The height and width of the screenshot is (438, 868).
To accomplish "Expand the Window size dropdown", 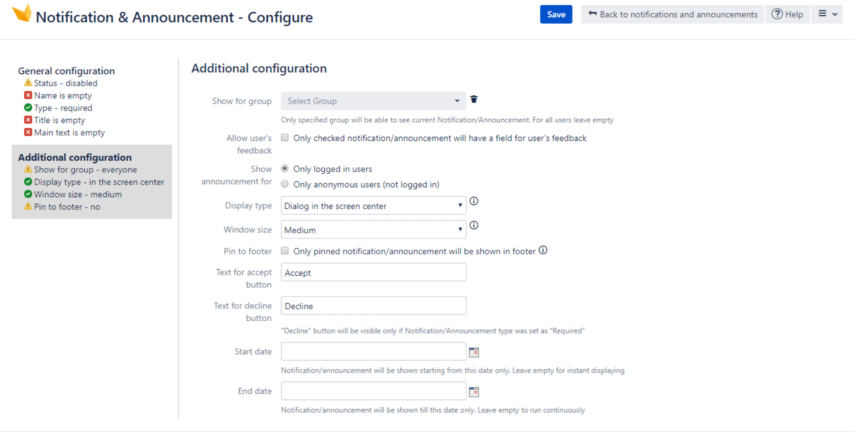I will [x=373, y=229].
